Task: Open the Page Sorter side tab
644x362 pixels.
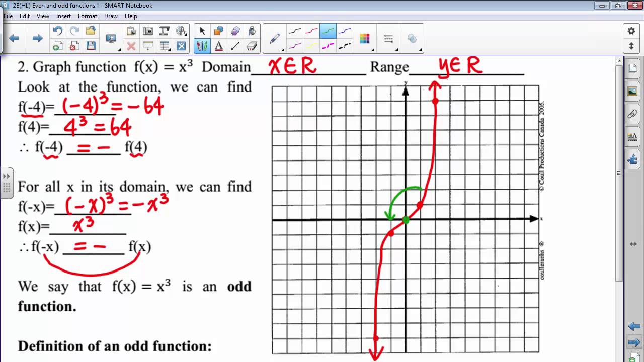Action: (x=632, y=69)
